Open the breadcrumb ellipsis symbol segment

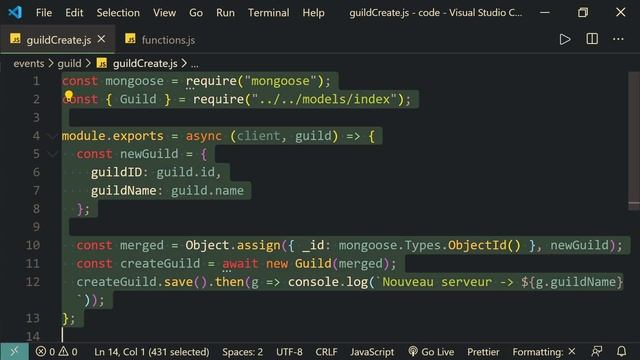pyautogui.click(x=195, y=64)
